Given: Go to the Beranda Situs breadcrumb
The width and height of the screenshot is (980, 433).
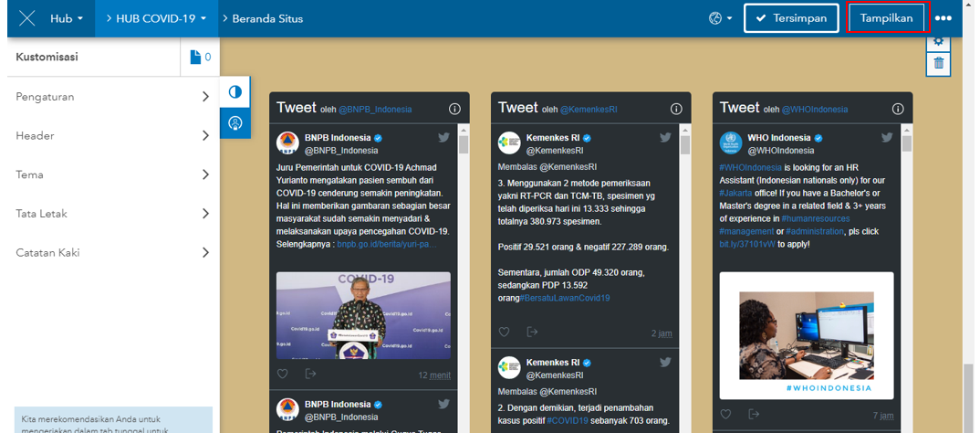Looking at the screenshot, I should click(267, 19).
